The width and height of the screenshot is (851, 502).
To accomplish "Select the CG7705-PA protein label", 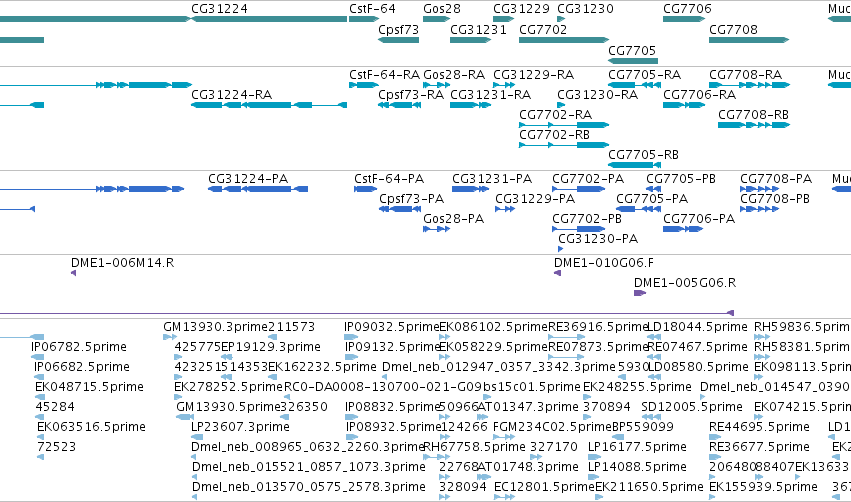I will (652, 199).
